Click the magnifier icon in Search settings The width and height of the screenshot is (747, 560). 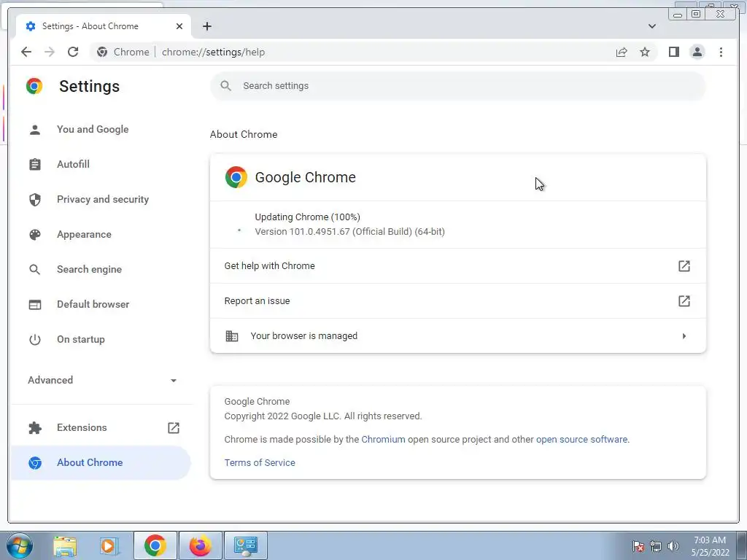click(226, 86)
